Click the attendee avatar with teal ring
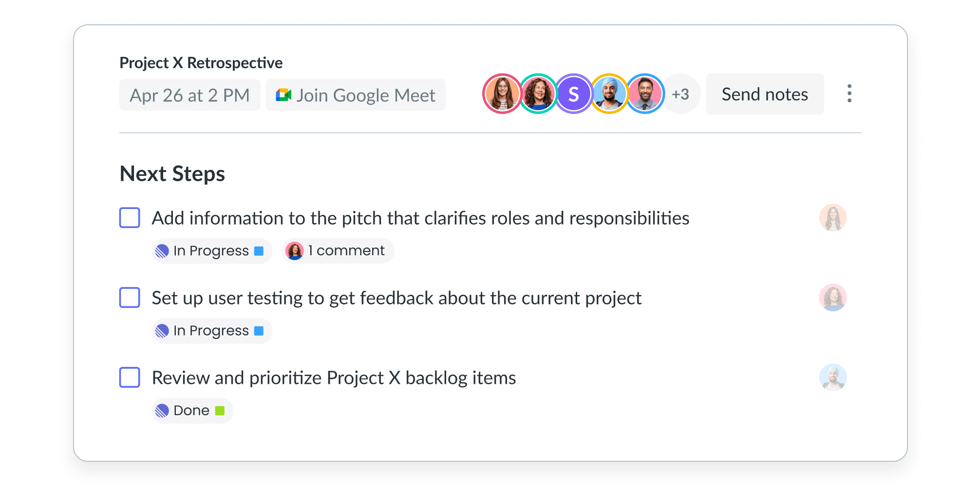 [x=538, y=94]
